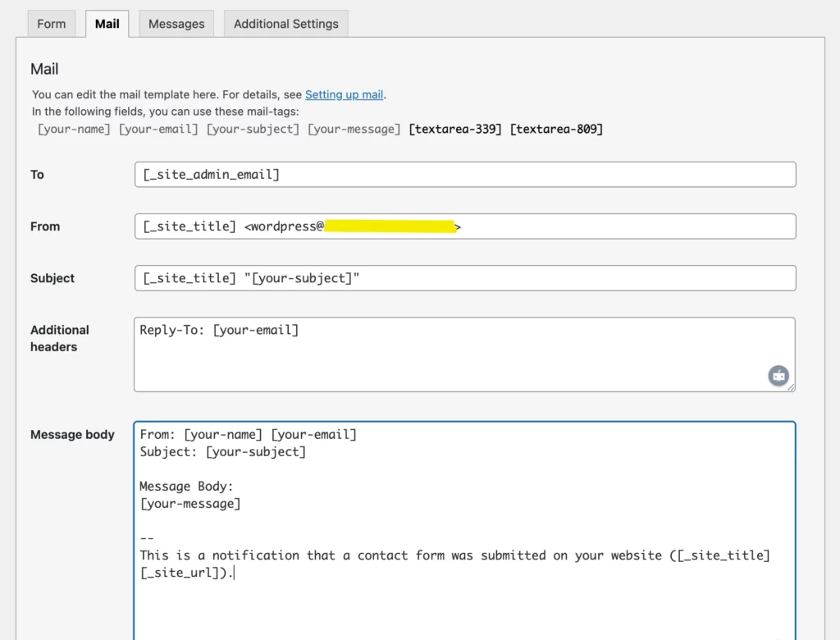Image resolution: width=840 pixels, height=640 pixels.
Task: Click the Additional headers textarea
Action: tap(464, 354)
